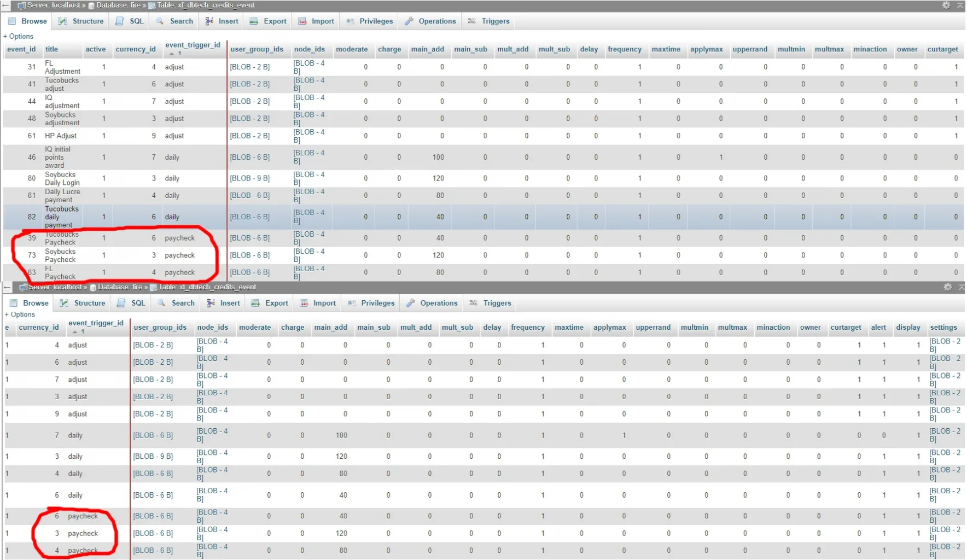Open Triggers tab in top panel
Image resolution: width=967 pixels, height=560 pixels.
tap(489, 21)
